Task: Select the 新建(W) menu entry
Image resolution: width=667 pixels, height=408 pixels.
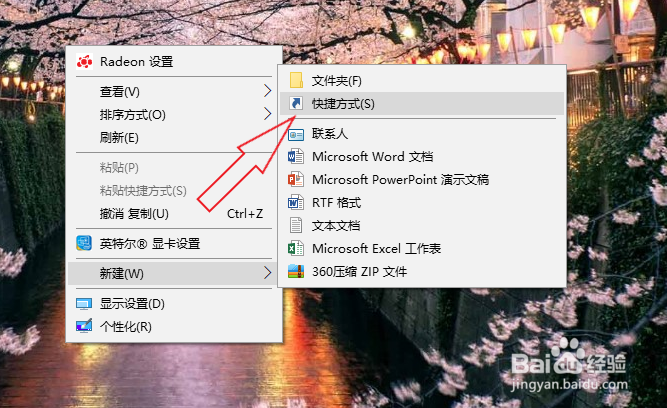Action: coord(174,273)
